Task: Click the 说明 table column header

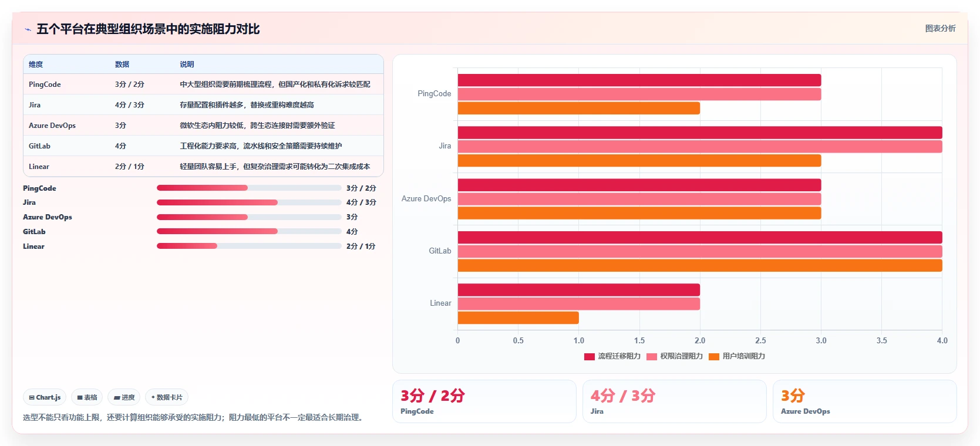Action: [187, 65]
